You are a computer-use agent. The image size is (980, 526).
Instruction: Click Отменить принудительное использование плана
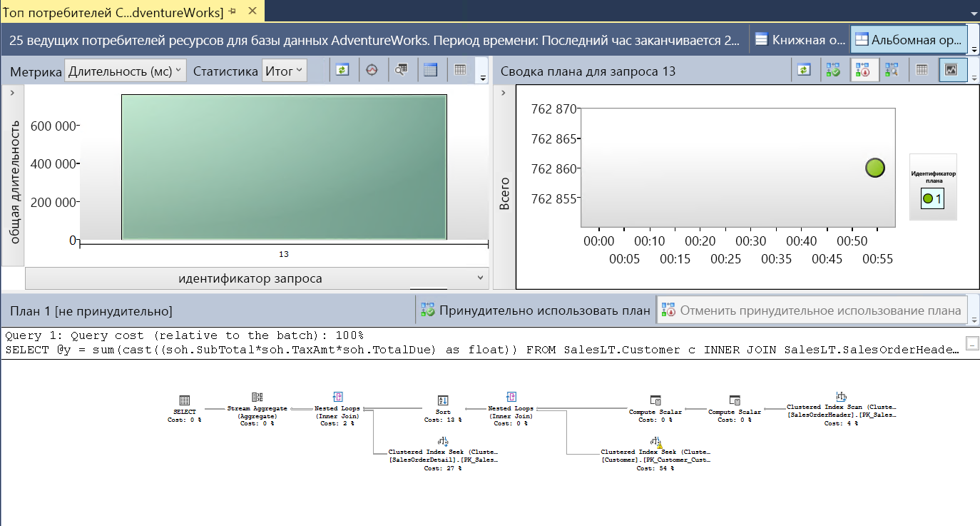[811, 310]
